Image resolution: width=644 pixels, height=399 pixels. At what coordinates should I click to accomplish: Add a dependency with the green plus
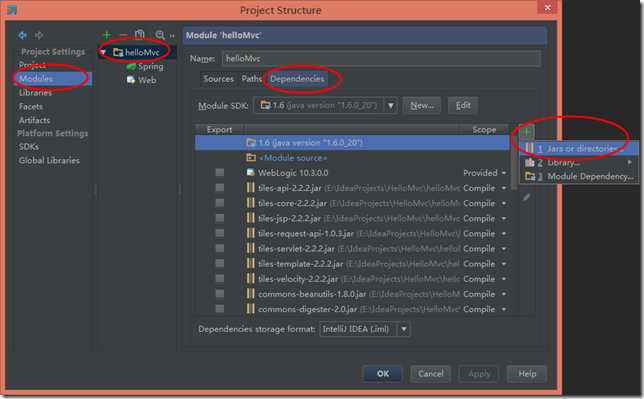click(526, 132)
